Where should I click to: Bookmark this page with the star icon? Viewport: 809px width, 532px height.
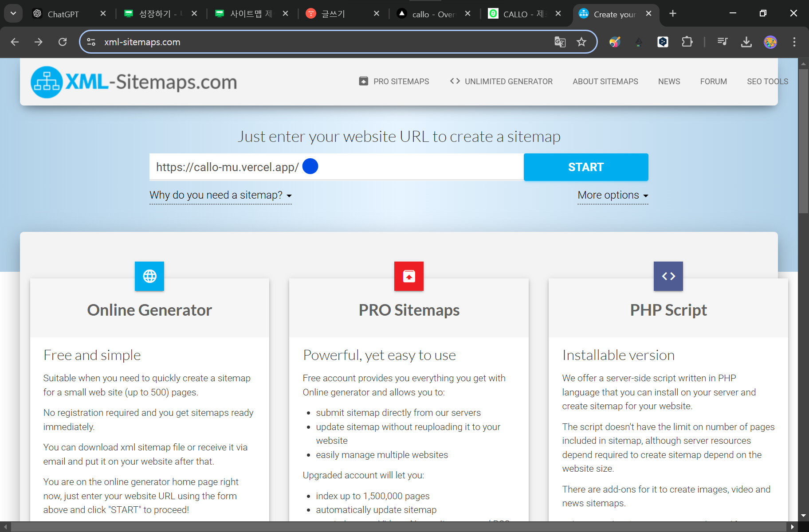(x=581, y=42)
